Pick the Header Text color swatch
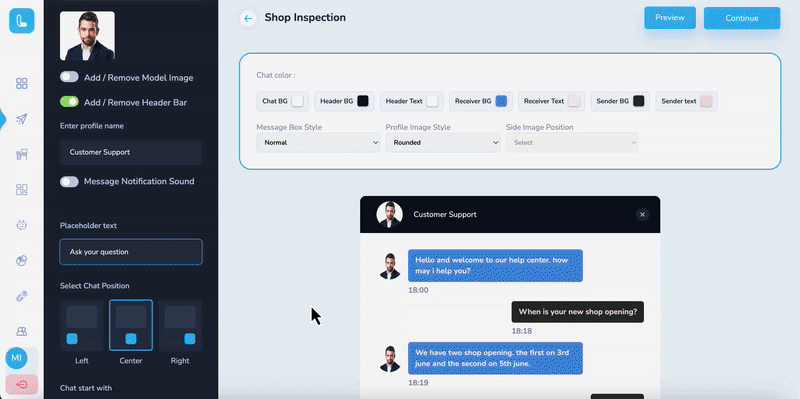 point(432,101)
